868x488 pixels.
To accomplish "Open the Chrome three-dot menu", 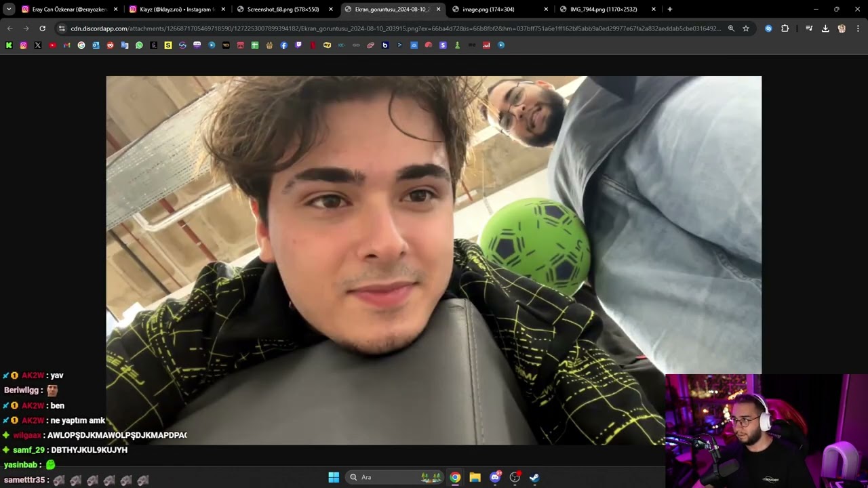I will pyautogui.click(x=858, y=28).
